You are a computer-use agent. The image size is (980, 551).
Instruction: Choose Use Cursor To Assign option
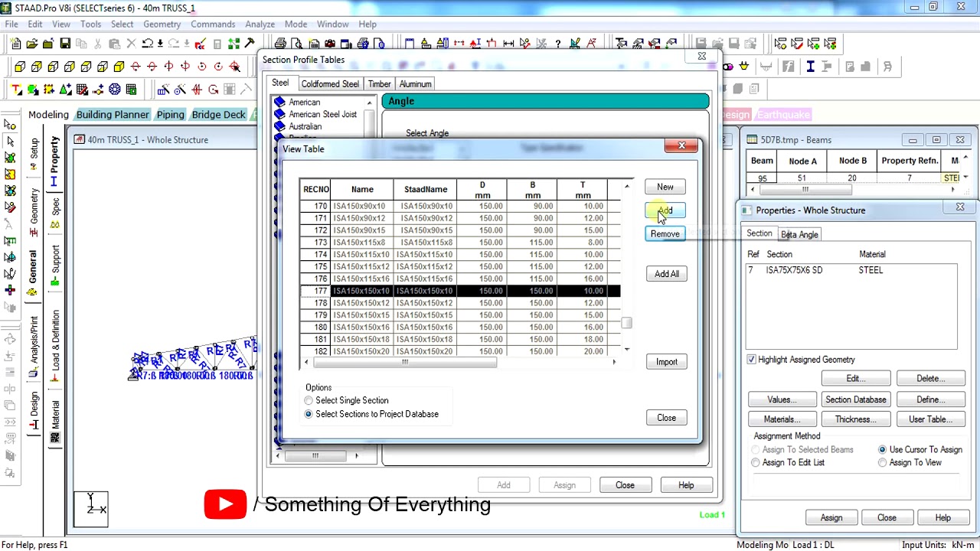[883, 450]
